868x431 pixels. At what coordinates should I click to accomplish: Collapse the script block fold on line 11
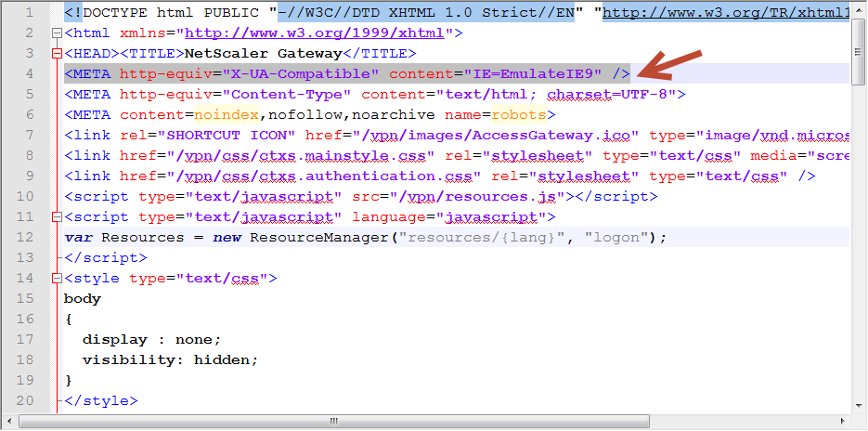[x=58, y=217]
